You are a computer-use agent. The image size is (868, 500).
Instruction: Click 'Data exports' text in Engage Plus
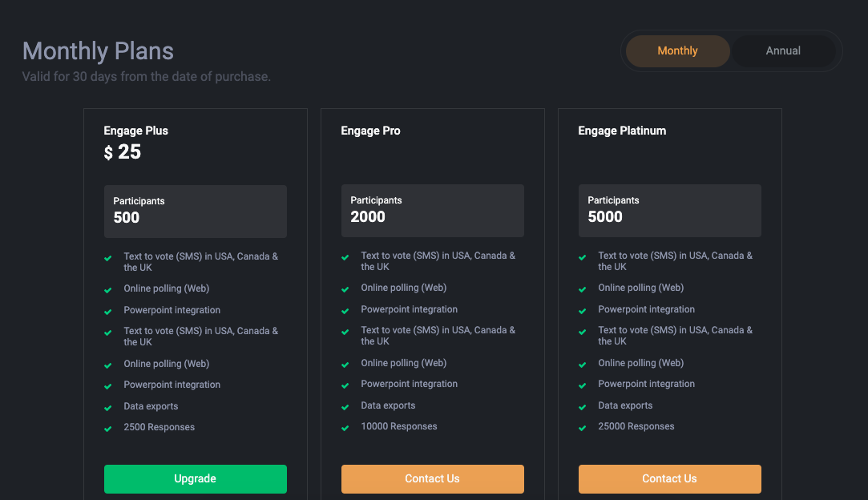(x=151, y=406)
